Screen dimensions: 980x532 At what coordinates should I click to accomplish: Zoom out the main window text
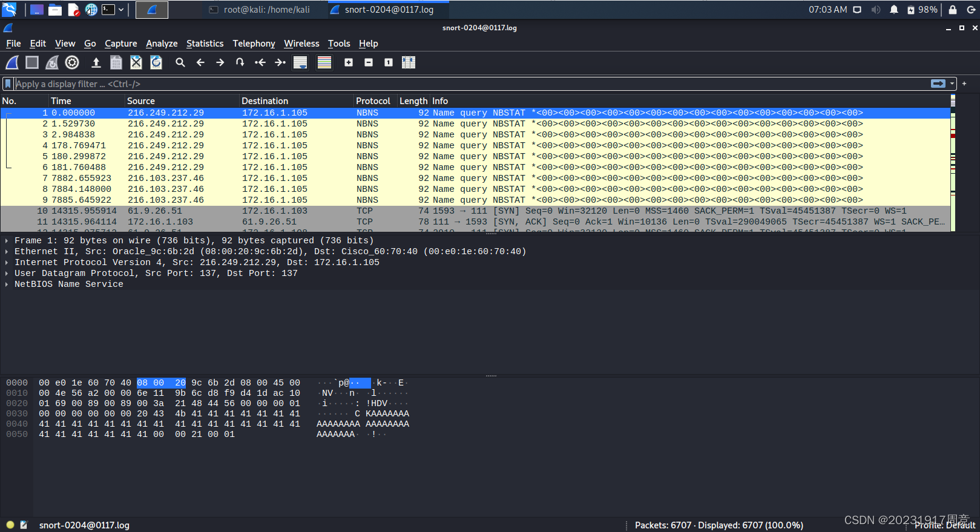click(x=369, y=62)
